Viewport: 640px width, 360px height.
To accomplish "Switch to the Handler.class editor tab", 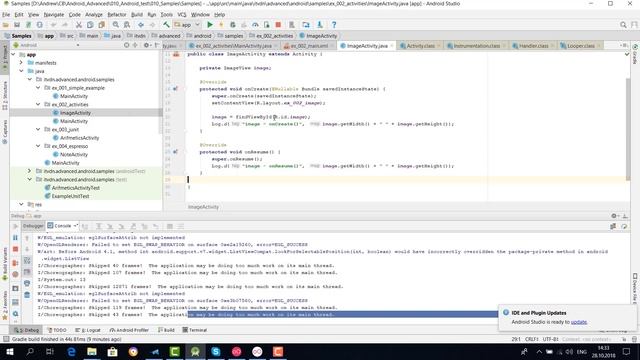I will point(533,46).
